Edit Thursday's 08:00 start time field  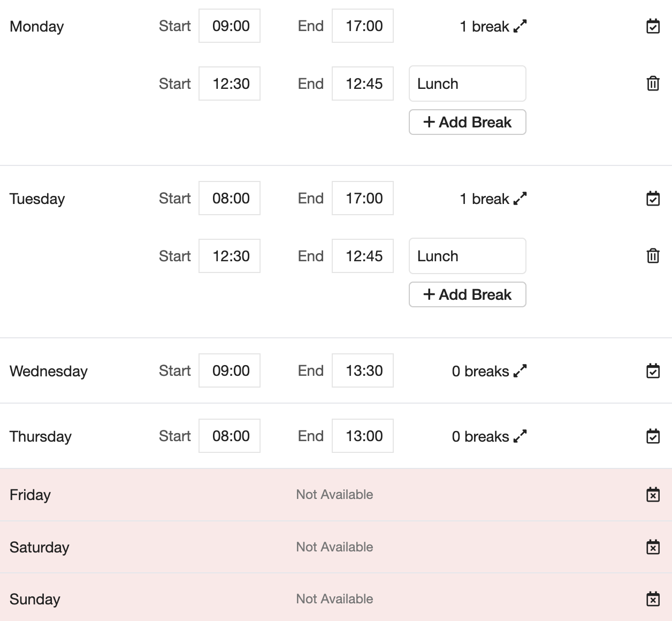click(230, 436)
